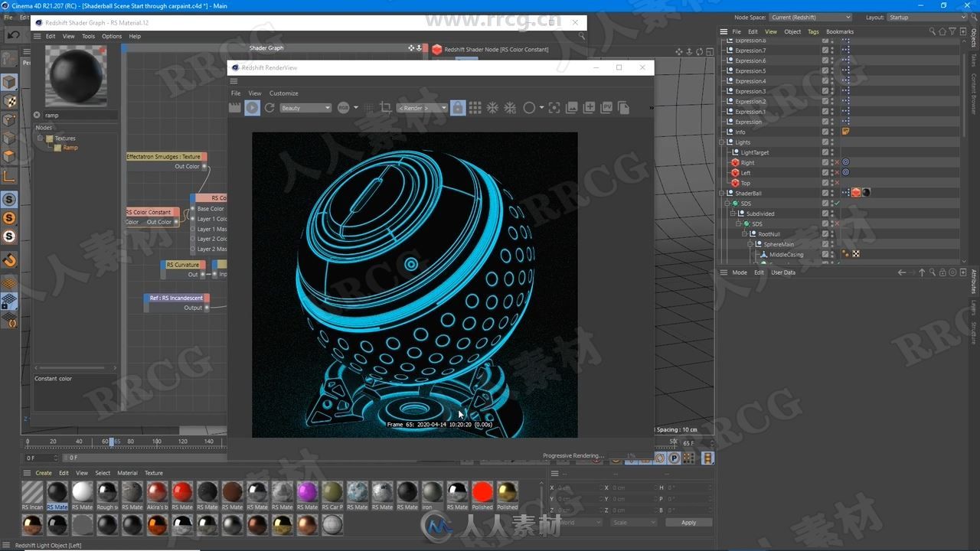The image size is (980, 551).
Task: Open Shader Graph Options menu
Action: (x=112, y=36)
